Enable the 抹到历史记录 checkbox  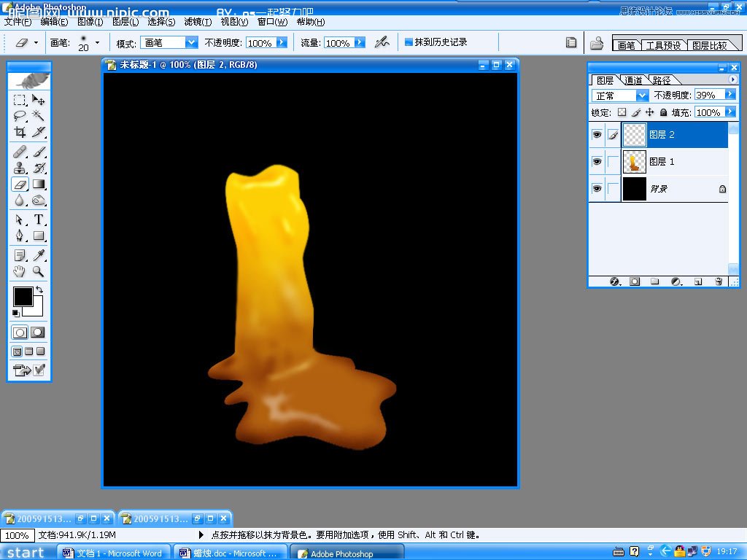tap(409, 42)
